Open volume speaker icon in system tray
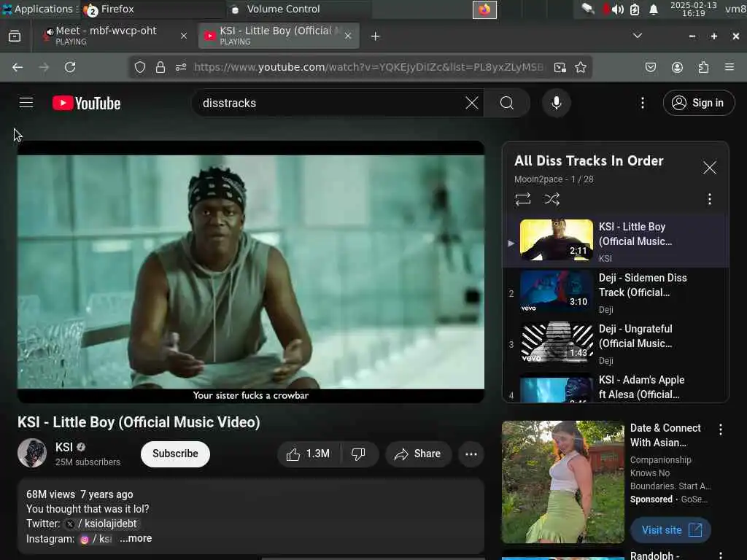The width and height of the screenshot is (747, 560). click(x=617, y=9)
